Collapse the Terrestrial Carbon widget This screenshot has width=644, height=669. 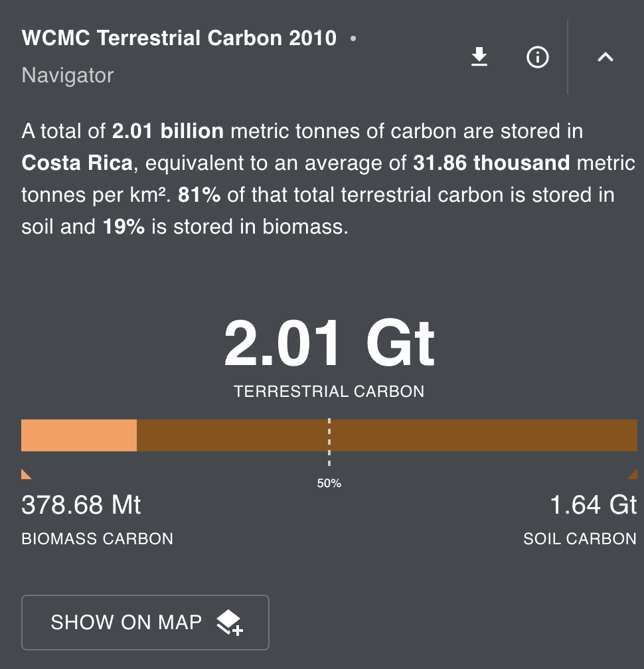[x=605, y=58]
